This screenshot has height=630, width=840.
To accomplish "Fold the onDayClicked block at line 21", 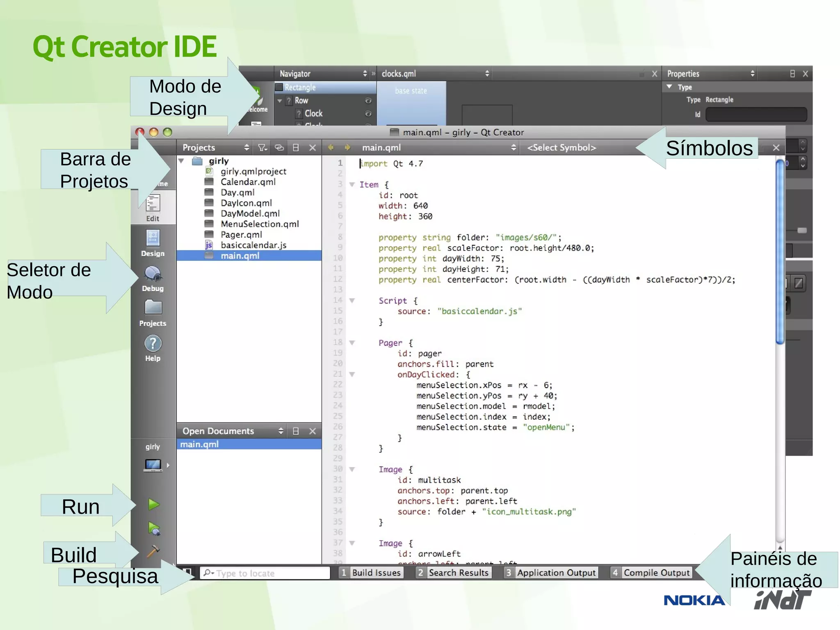I will 352,374.
